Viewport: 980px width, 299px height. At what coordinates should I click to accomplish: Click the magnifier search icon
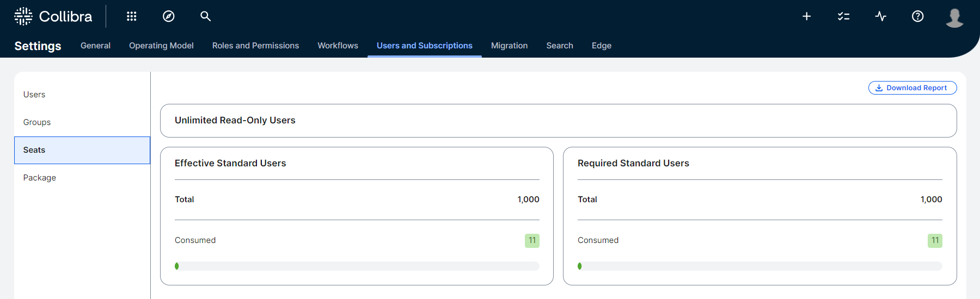[205, 16]
